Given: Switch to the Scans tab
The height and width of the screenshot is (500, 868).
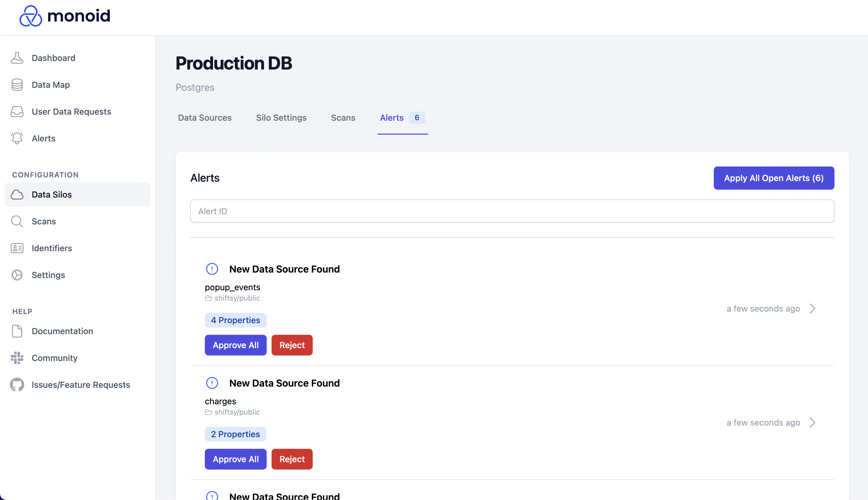Looking at the screenshot, I should tap(343, 118).
